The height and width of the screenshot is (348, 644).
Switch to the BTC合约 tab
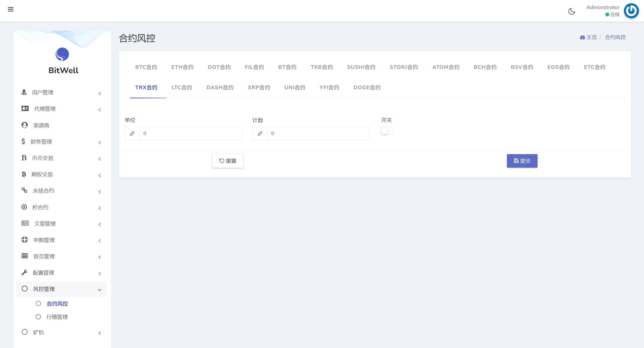pyautogui.click(x=146, y=67)
